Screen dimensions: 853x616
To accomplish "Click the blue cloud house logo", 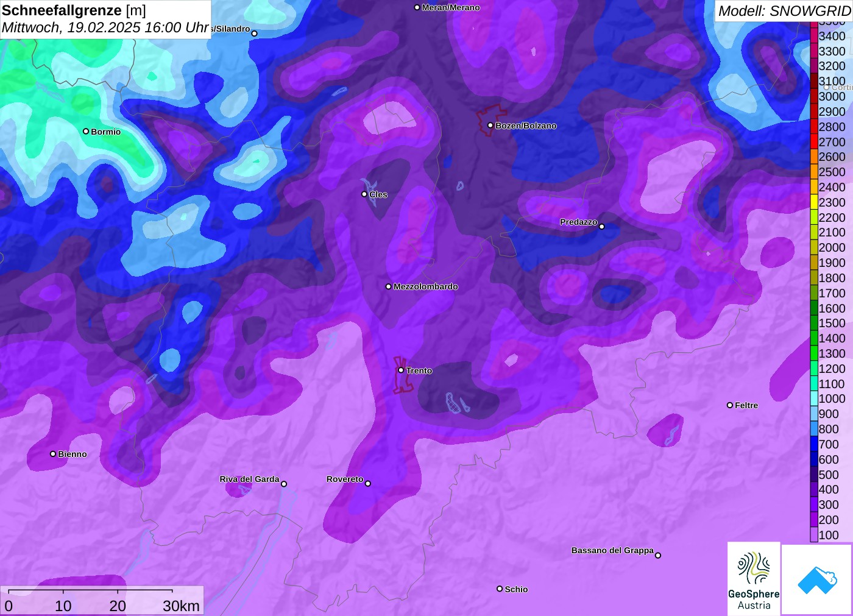I will [817, 580].
